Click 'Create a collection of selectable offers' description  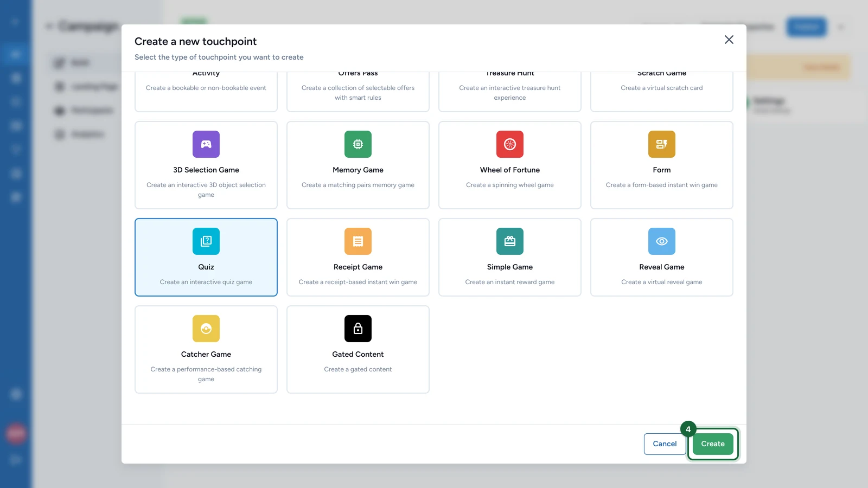coord(358,93)
